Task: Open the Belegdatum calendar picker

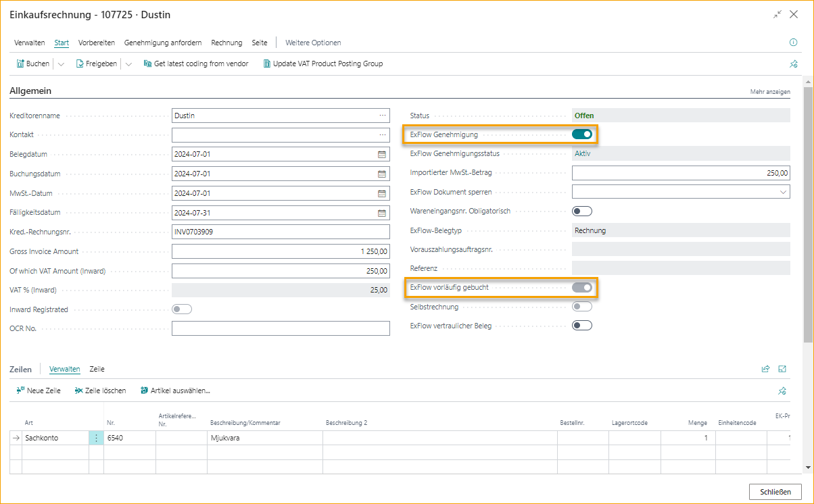Action: 382,154
